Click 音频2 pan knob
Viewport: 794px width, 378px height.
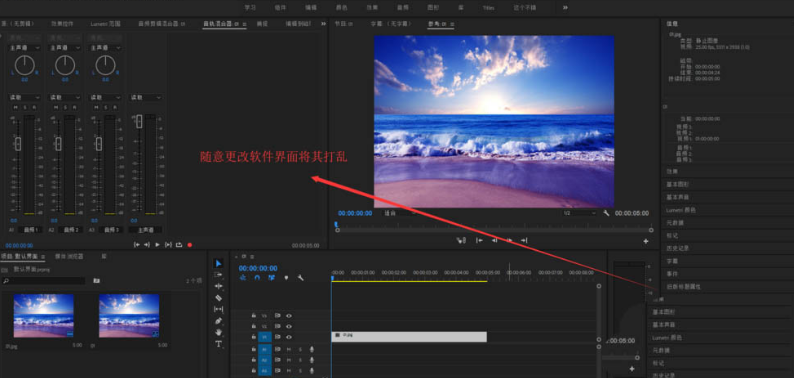(x=65, y=65)
